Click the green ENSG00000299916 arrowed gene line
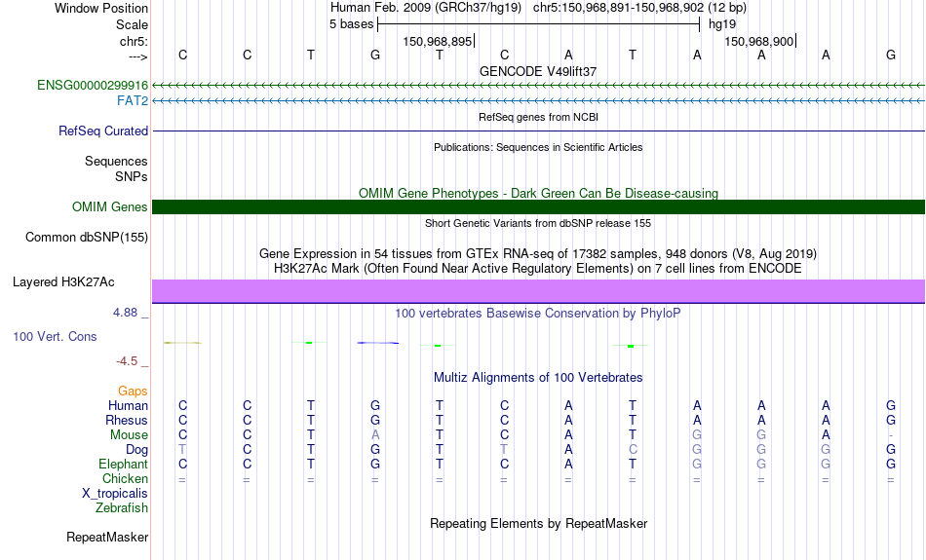Viewport: 926px width, 560px height. (539, 85)
